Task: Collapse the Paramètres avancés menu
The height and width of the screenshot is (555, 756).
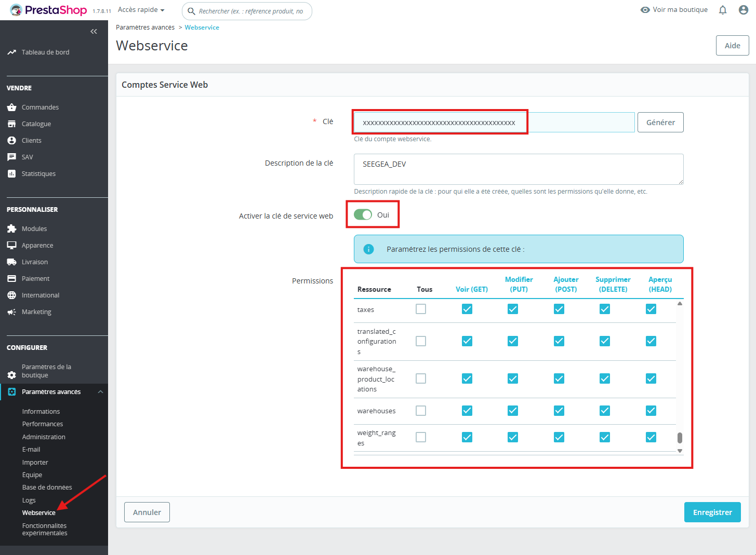Action: click(100, 391)
